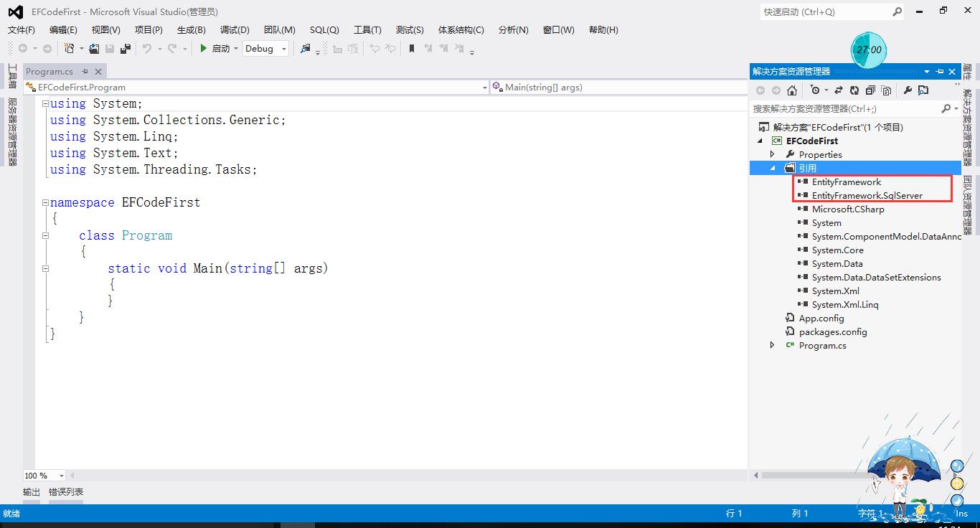The image size is (980, 528).
Task: Select EntityFramework.SqlServer reference
Action: pos(867,195)
